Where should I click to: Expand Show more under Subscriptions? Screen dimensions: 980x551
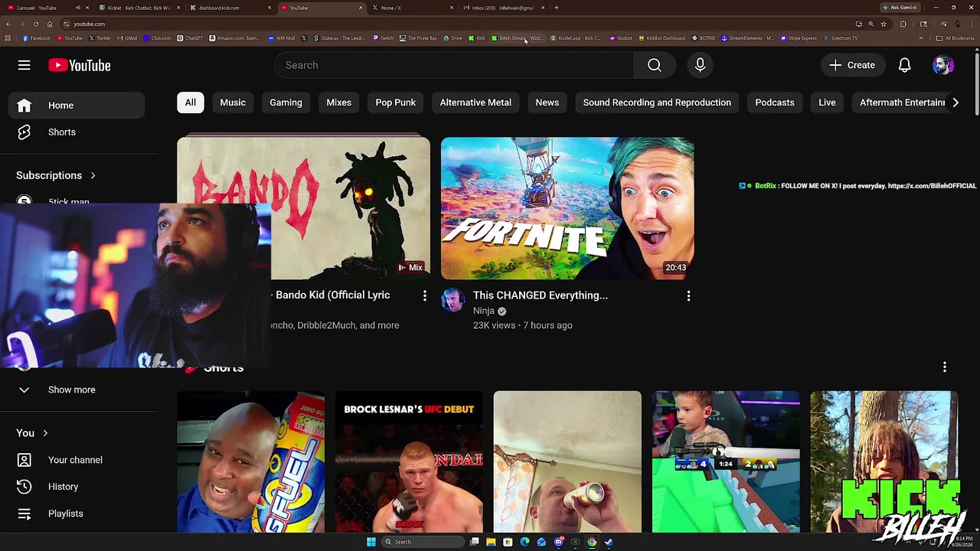point(72,390)
